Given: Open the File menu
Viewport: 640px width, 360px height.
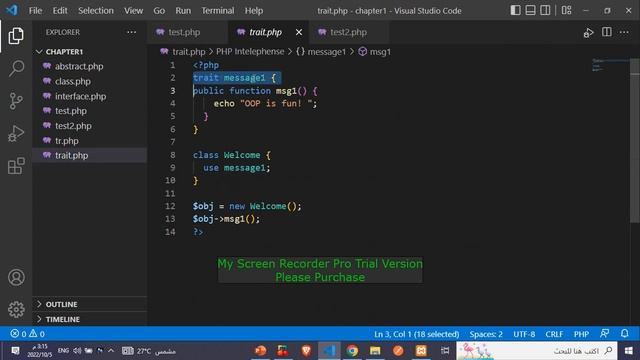Looking at the screenshot, I should coord(35,11).
